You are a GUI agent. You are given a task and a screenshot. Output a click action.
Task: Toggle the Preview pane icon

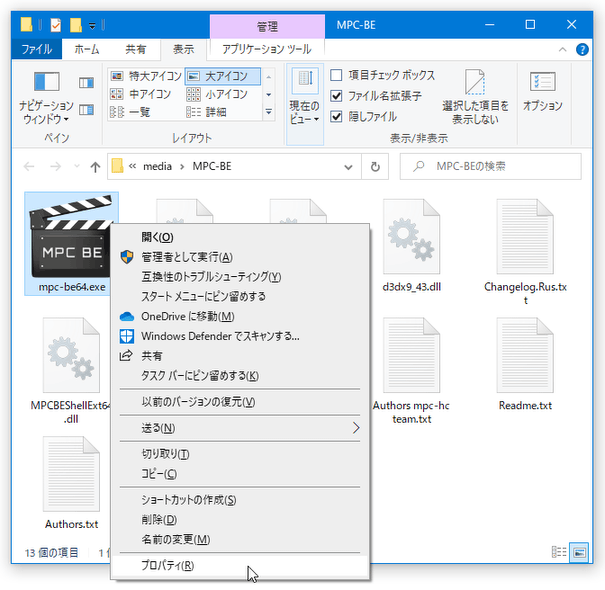point(86,83)
